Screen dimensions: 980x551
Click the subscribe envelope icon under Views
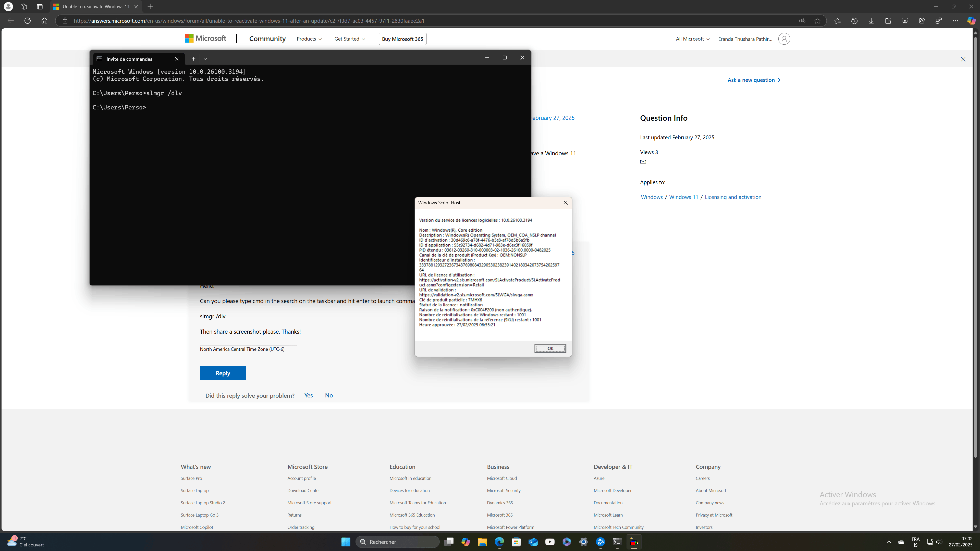click(643, 162)
